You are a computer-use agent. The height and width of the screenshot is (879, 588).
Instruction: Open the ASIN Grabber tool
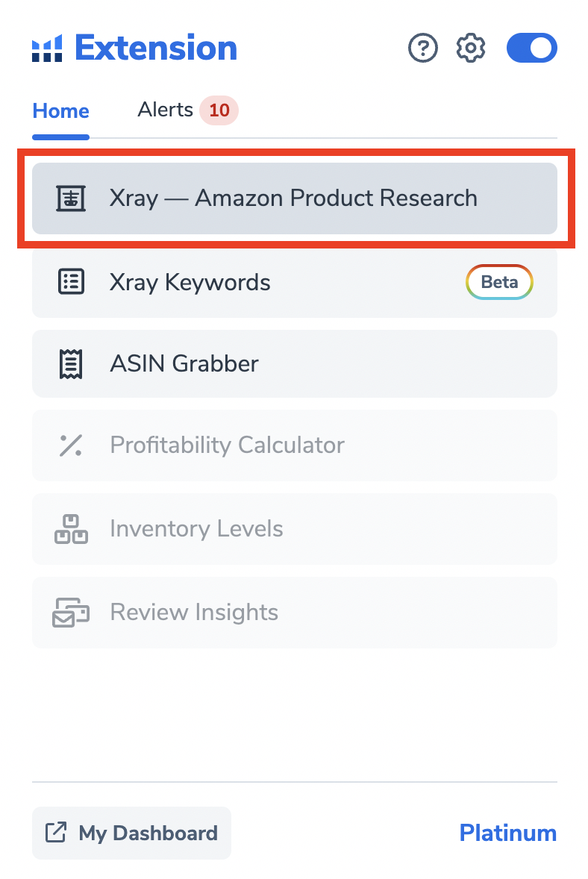[x=294, y=364]
